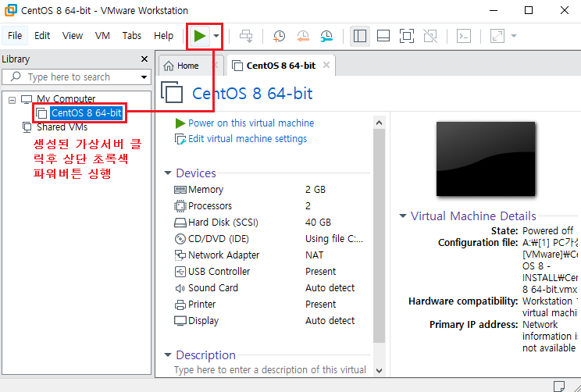Take a snapshot with the clock-plus icon
This screenshot has height=392, width=581.
coord(279,36)
